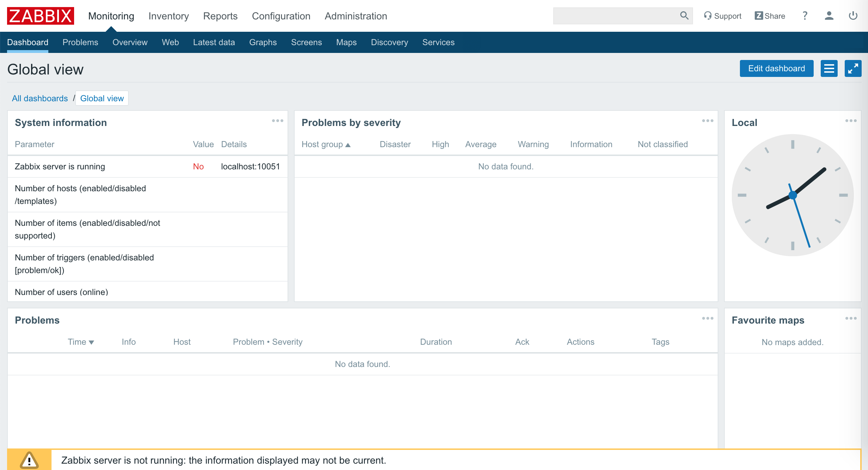
Task: Click the red No value
Action: (198, 167)
